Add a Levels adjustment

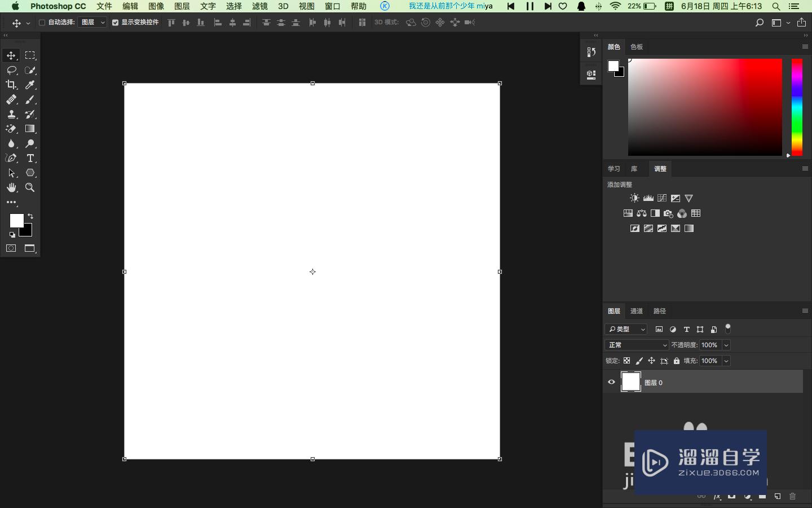pos(648,198)
